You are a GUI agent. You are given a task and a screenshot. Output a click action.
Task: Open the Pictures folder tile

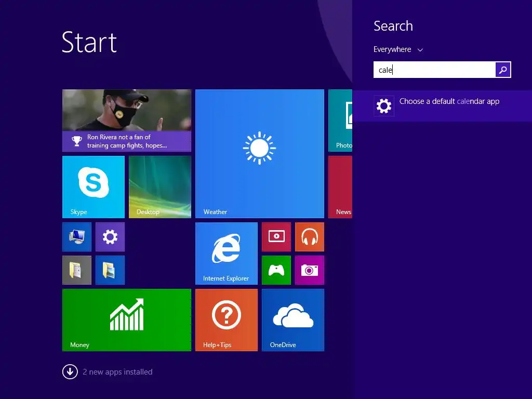(110, 270)
